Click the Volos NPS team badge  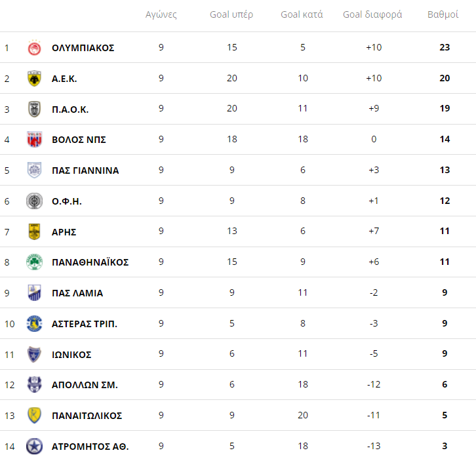click(x=34, y=140)
